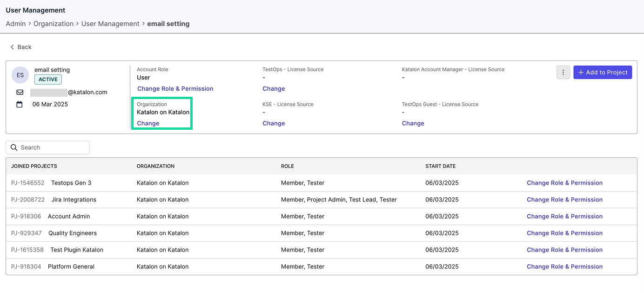Select the ACTIVE status badge

pos(48,80)
